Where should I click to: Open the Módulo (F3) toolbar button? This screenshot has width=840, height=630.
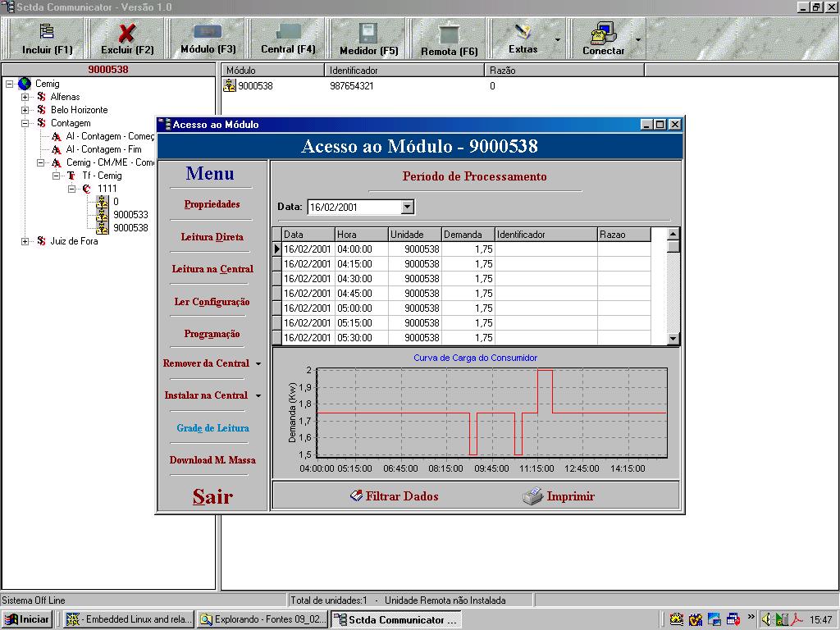[208, 39]
